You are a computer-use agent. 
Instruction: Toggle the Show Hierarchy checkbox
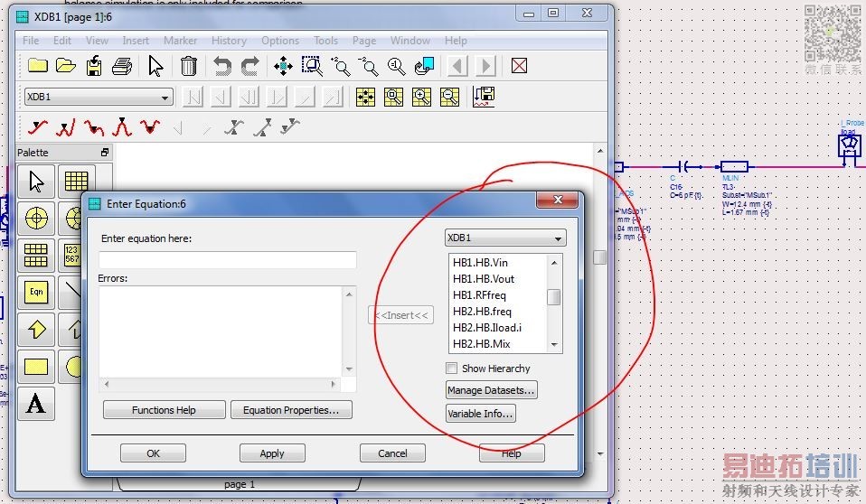click(452, 369)
